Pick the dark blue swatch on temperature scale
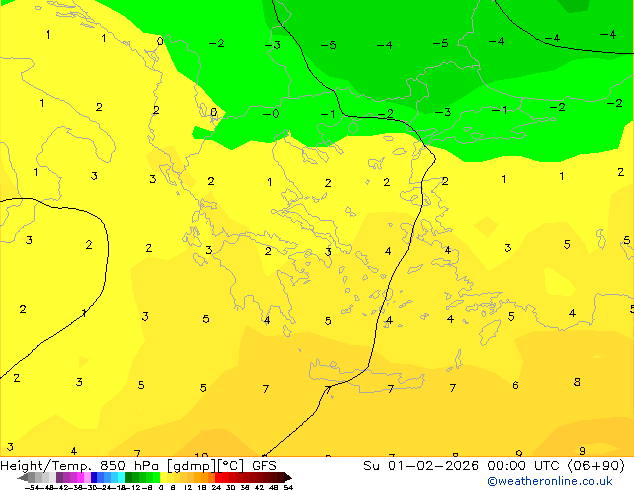 tap(94, 477)
